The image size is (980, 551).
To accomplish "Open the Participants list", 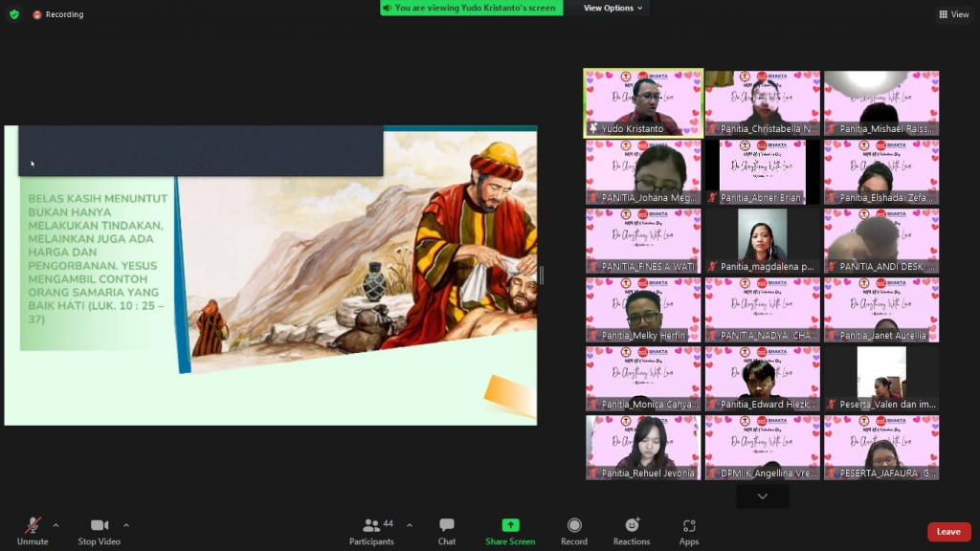I will (x=371, y=525).
